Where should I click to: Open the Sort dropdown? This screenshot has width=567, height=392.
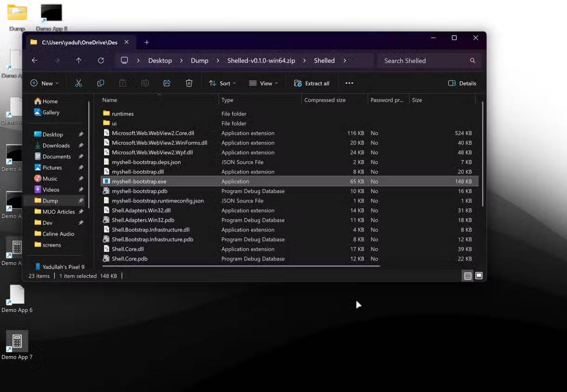(x=223, y=83)
